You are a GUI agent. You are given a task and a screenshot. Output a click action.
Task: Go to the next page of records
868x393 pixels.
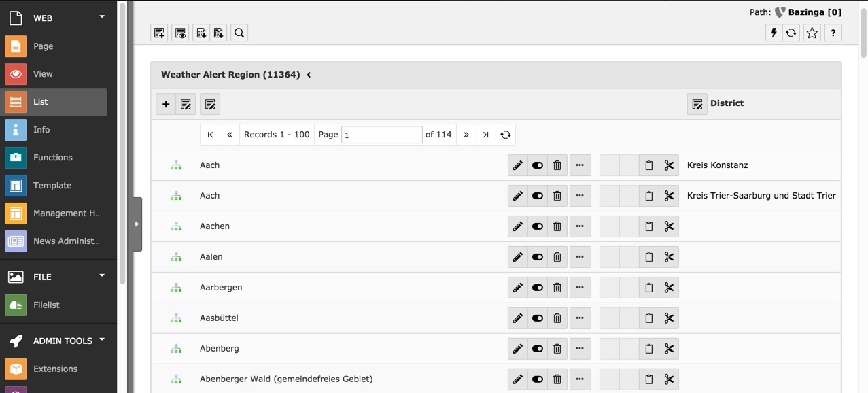click(x=466, y=135)
